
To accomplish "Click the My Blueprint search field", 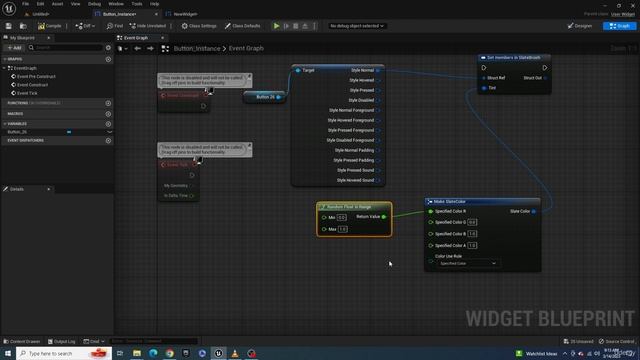I will 65,48.
